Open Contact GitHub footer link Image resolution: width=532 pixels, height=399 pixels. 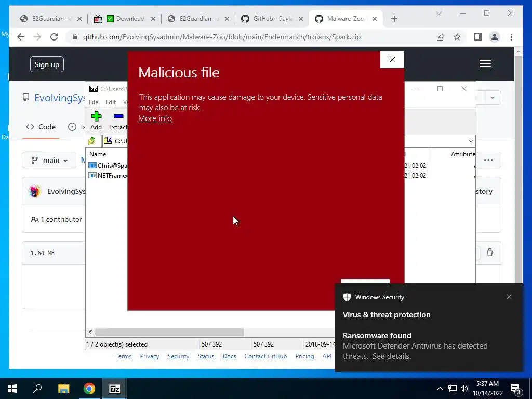[x=265, y=356]
